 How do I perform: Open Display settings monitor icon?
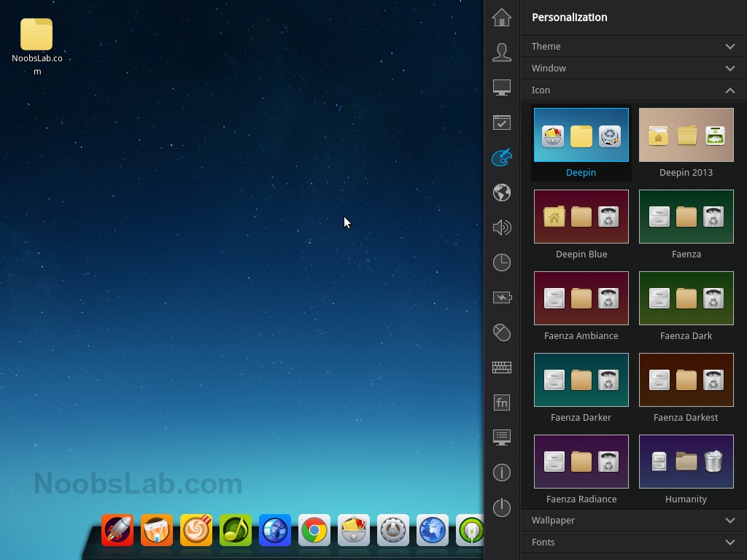(502, 87)
